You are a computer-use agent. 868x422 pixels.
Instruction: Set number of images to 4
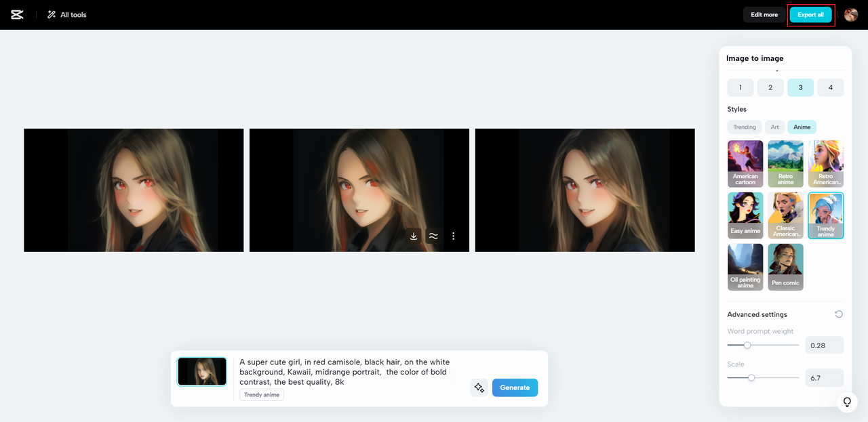(x=831, y=87)
